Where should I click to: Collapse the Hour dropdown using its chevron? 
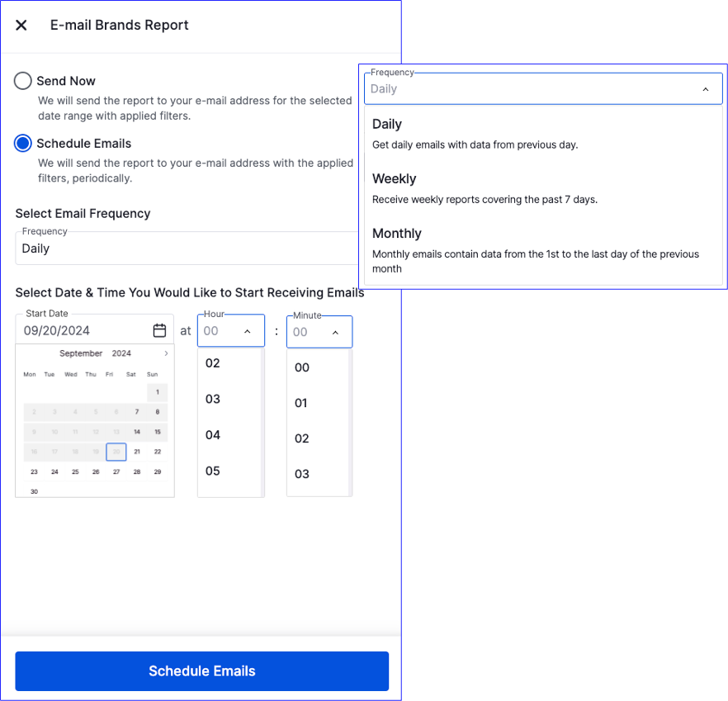247,331
